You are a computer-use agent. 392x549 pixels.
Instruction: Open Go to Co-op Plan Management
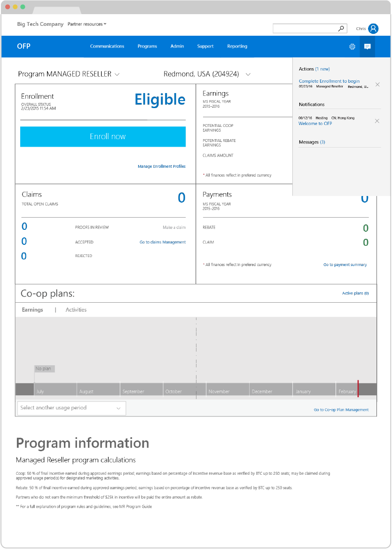pyautogui.click(x=341, y=409)
